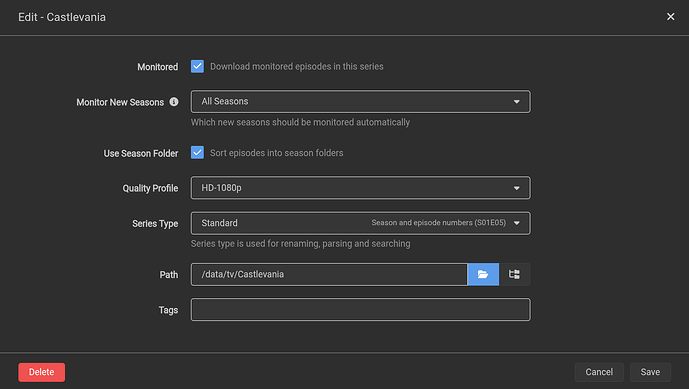Click the move/root folder tree icon beside Path

(x=514, y=274)
